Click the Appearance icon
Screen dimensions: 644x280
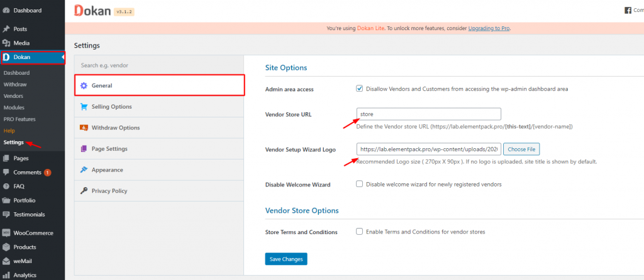click(84, 170)
